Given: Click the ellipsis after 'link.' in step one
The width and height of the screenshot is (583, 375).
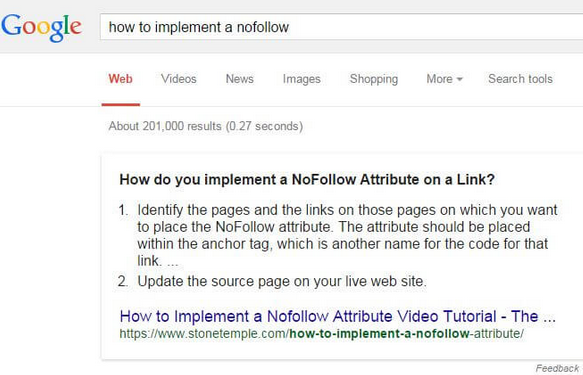Looking at the screenshot, I should click(x=173, y=264).
